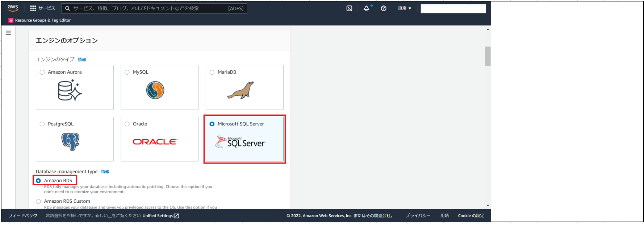Click the MySQL dolphin logo

(x=155, y=90)
